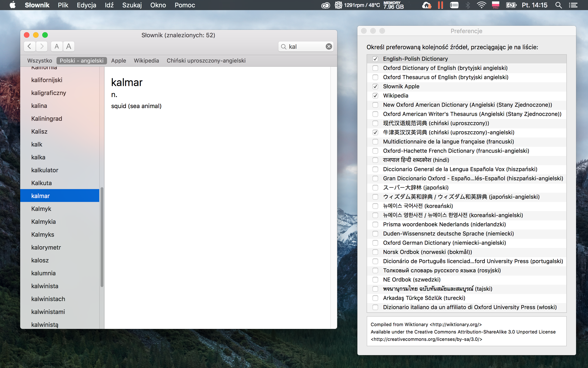Image resolution: width=588 pixels, height=368 pixels.
Task: Switch to the Apple dictionary tab
Action: pyautogui.click(x=119, y=61)
